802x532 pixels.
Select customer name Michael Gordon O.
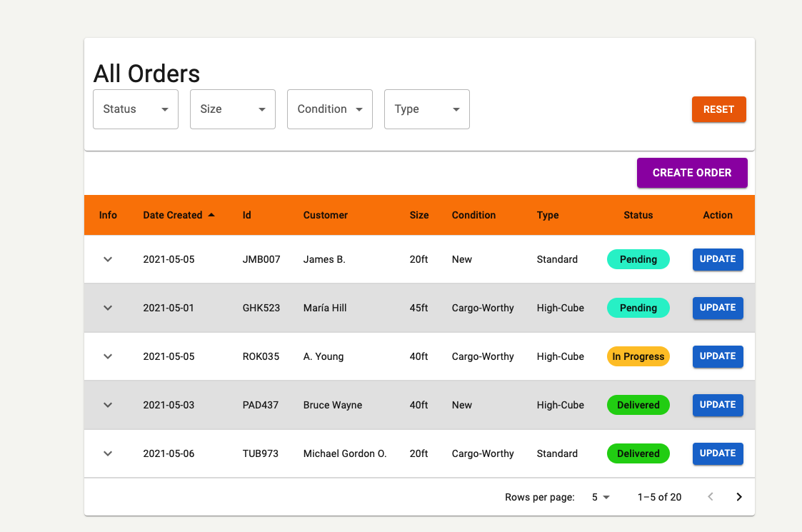[345, 453]
